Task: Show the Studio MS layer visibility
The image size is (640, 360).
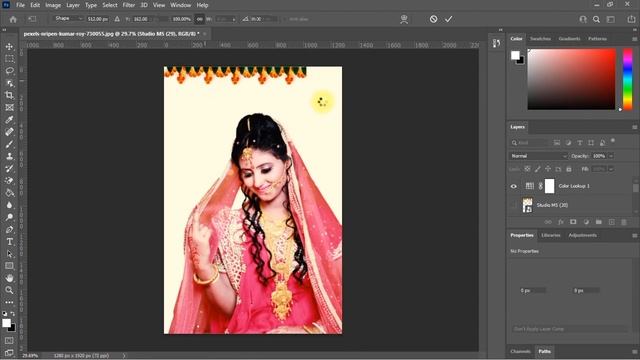Action: point(513,205)
